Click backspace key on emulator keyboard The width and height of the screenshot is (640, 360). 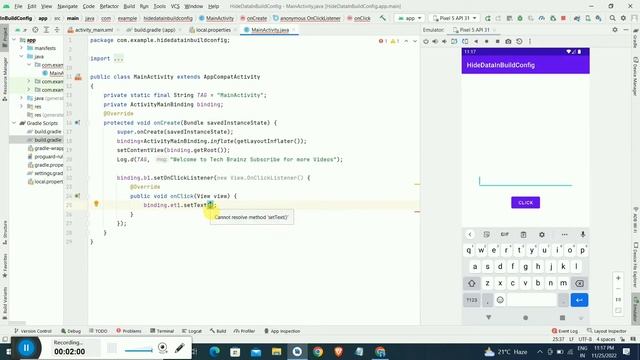[579, 283]
